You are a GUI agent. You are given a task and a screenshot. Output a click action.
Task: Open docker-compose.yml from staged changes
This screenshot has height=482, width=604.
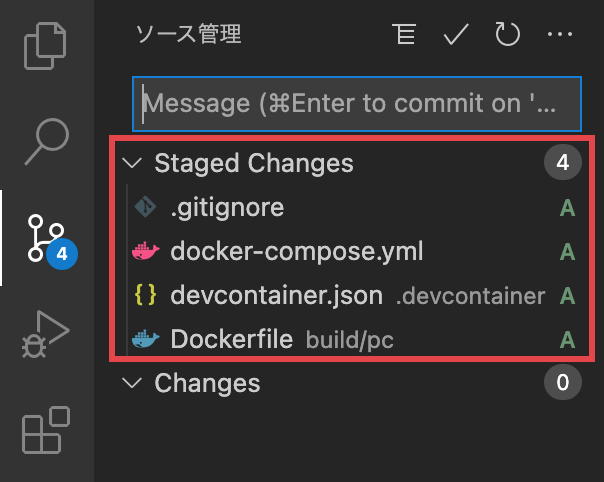(283, 251)
